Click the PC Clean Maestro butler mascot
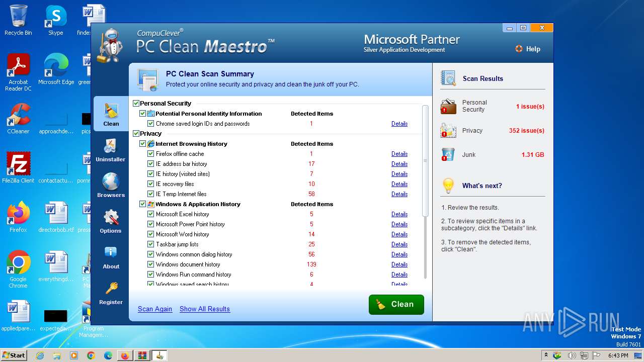Screen dimensions: 644x362 (109, 45)
